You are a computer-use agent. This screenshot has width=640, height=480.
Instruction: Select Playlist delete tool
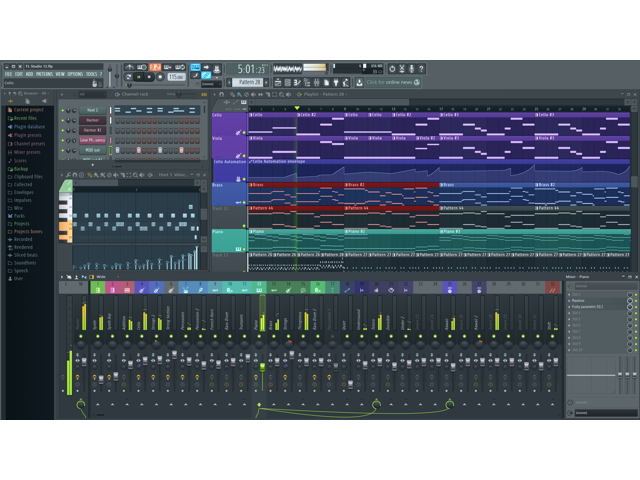click(x=246, y=94)
